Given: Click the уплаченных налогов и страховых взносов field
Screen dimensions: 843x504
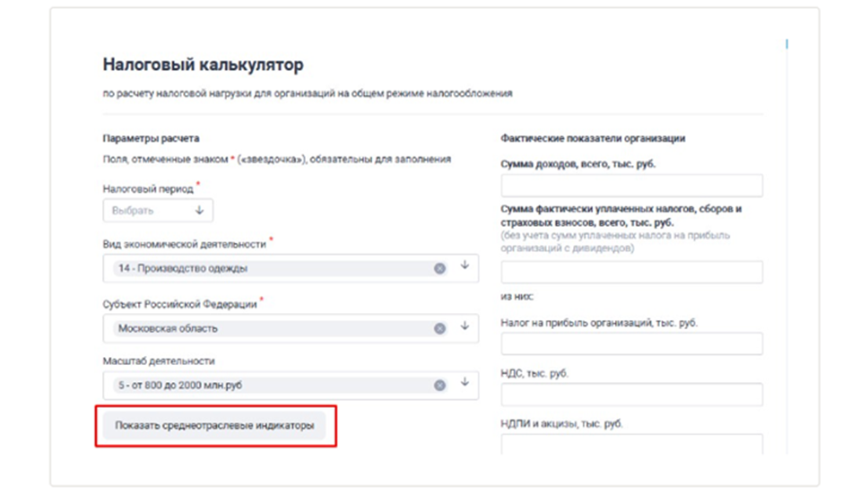Looking at the screenshot, I should coord(631,273).
